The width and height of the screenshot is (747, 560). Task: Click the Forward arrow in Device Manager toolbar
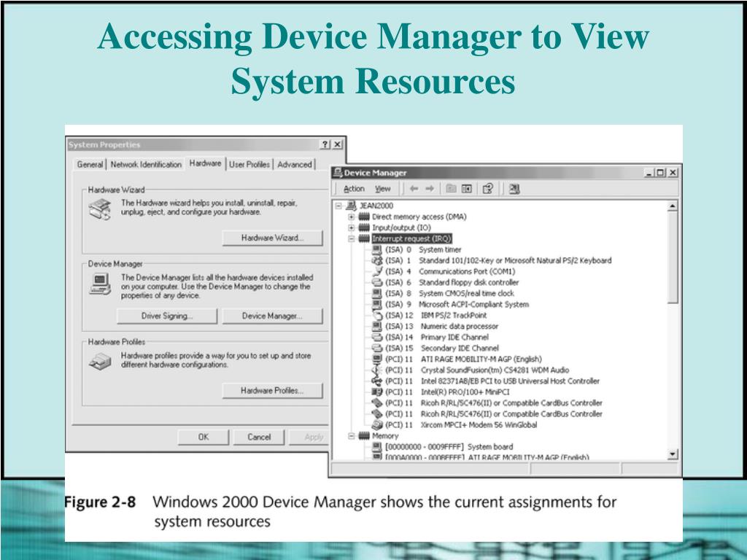pyautogui.click(x=430, y=189)
